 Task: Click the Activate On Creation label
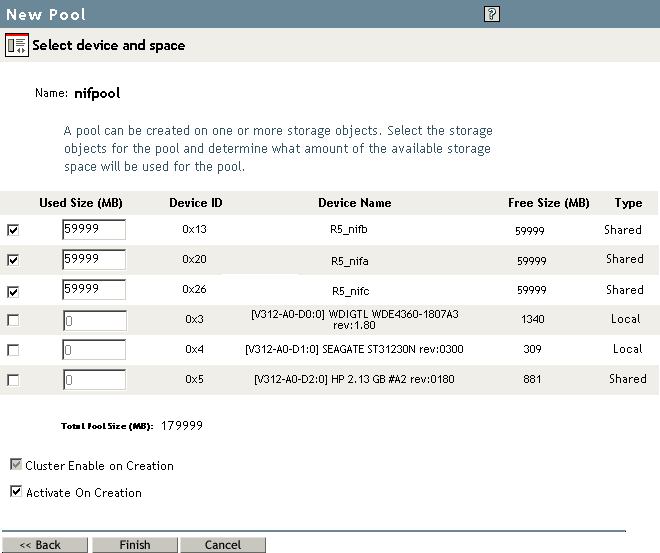point(84,493)
